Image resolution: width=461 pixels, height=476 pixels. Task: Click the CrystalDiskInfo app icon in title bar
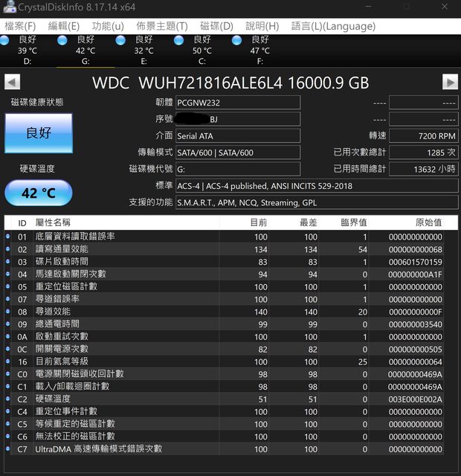[9, 7]
